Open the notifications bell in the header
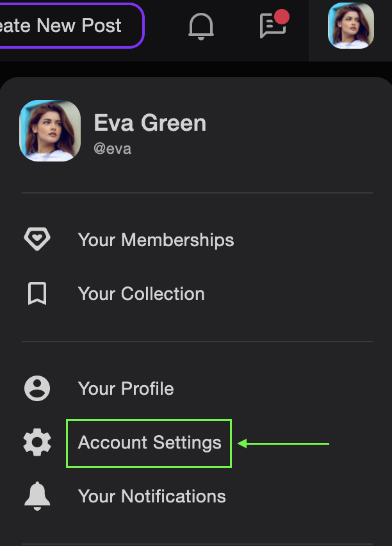Image resolution: width=392 pixels, height=546 pixels. 201,26
